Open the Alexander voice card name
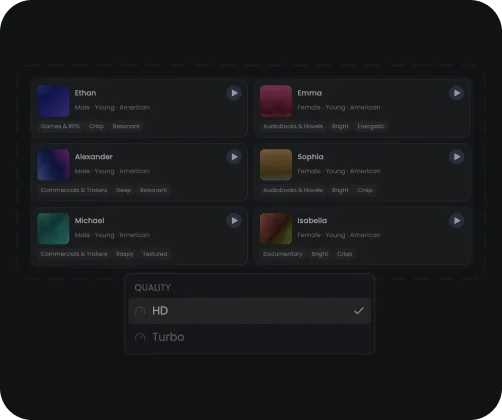Image resolution: width=502 pixels, height=420 pixels. (x=94, y=157)
